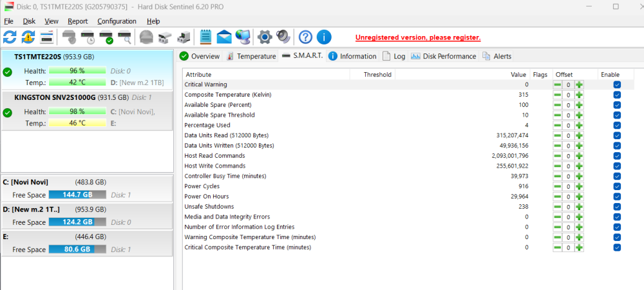Toggle Enable checkbox for Unsafe Shutdowns
The image size is (644, 290).
pos(617,207)
